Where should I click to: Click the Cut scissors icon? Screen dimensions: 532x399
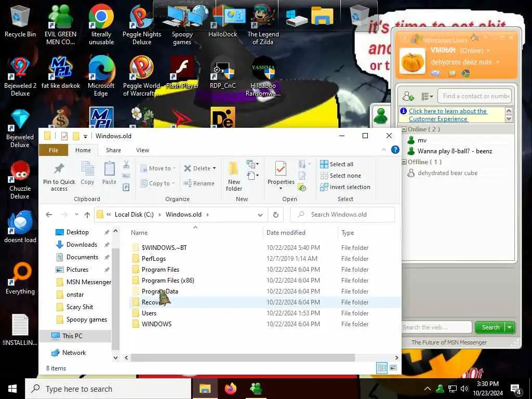[x=126, y=165]
